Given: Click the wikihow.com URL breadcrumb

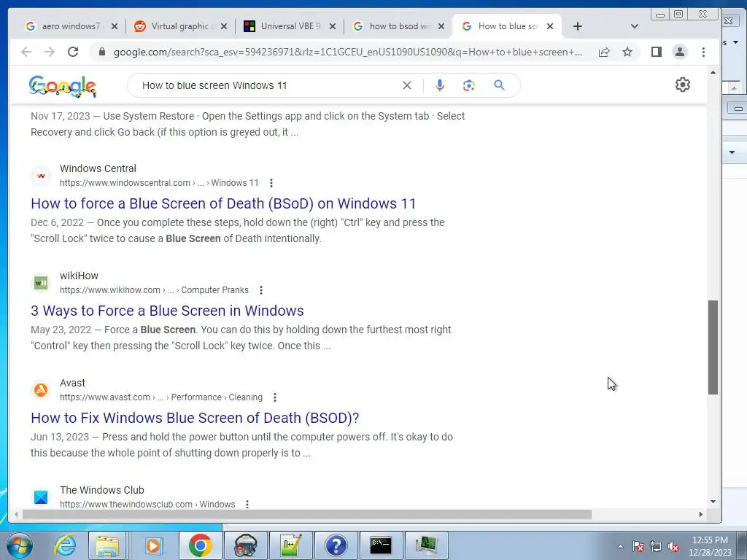Looking at the screenshot, I should (154, 290).
